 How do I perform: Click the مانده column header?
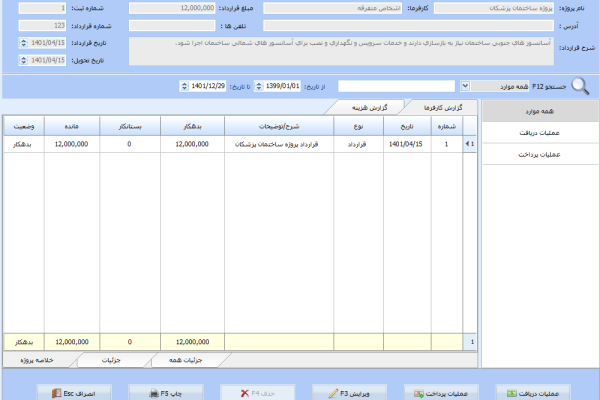click(72, 126)
